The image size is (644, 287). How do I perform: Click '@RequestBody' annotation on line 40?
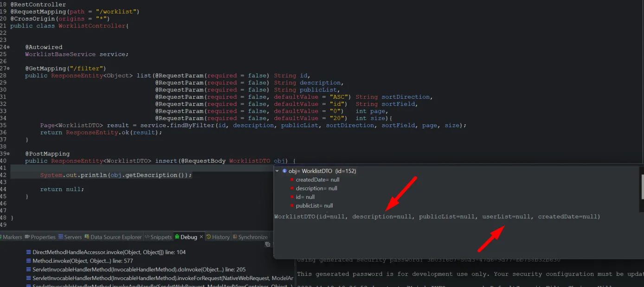[203, 161]
